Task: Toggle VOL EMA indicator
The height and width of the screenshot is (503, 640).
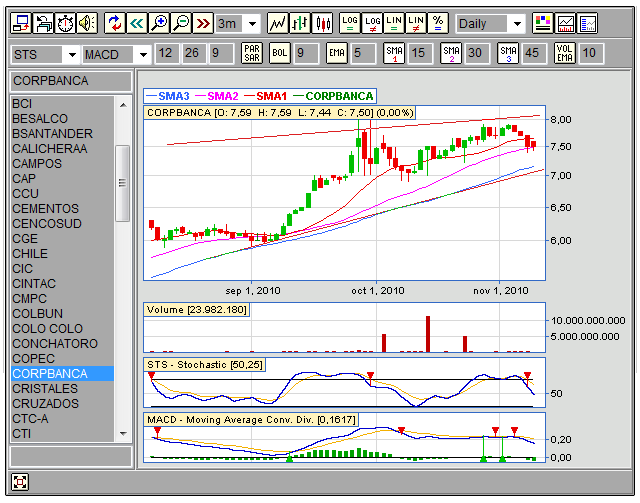Action: click(x=565, y=53)
